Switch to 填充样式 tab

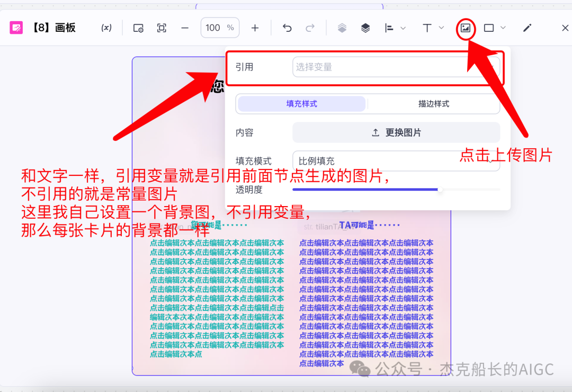(301, 104)
